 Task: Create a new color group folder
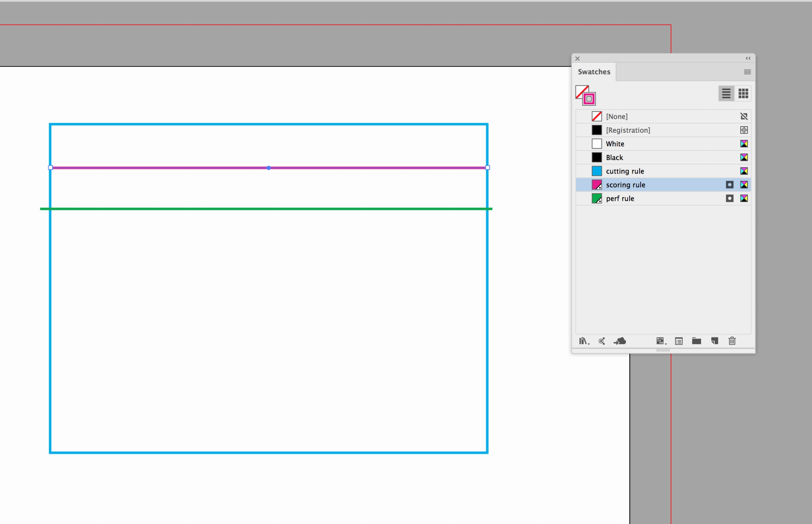point(697,341)
